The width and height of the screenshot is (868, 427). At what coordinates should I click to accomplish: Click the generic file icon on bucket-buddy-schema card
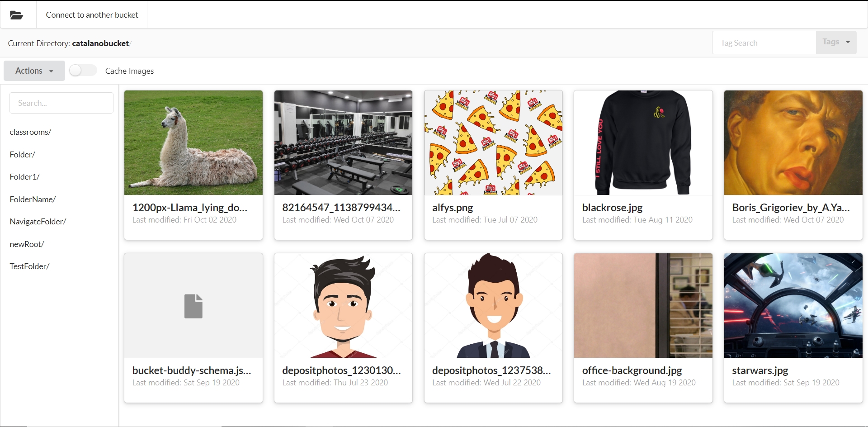[193, 306]
